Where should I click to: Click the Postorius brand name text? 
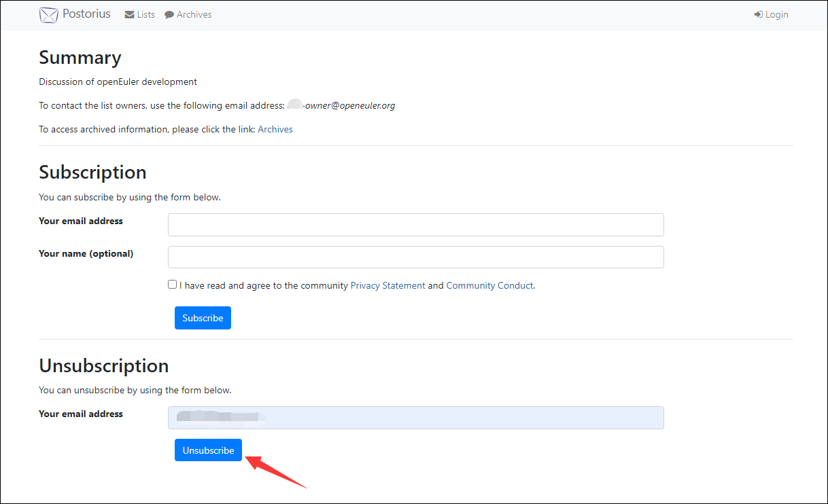[x=86, y=14]
